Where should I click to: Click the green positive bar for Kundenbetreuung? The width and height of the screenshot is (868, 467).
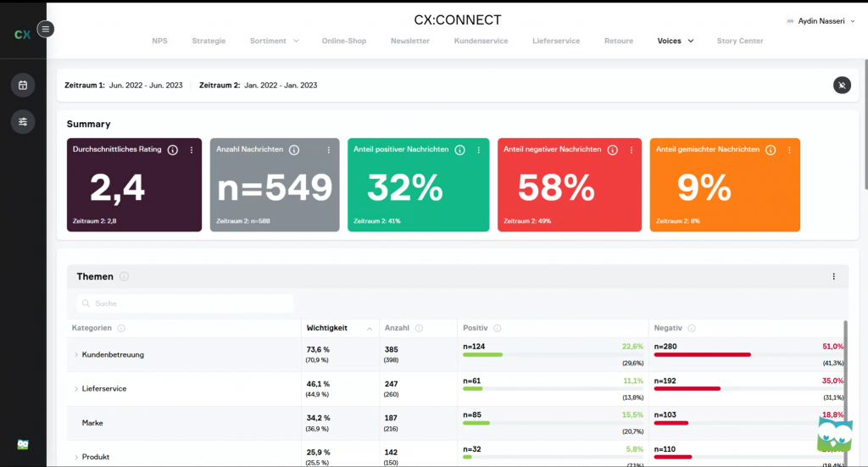coord(482,354)
